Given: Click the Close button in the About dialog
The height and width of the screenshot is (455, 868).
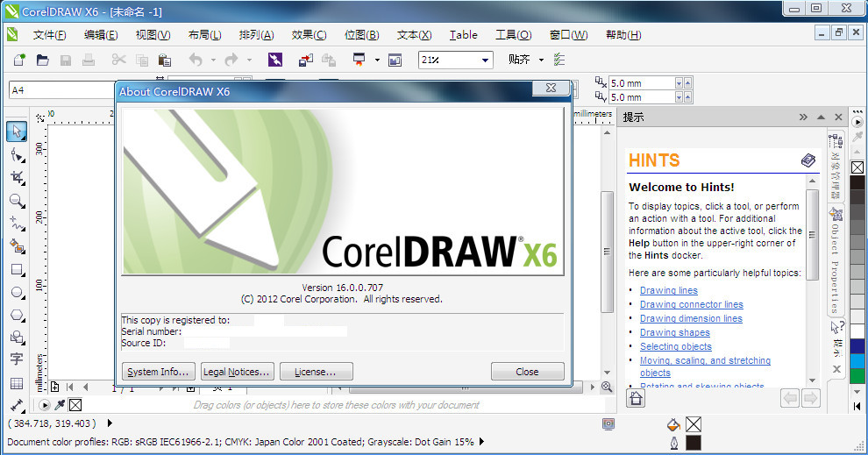Looking at the screenshot, I should coord(527,372).
